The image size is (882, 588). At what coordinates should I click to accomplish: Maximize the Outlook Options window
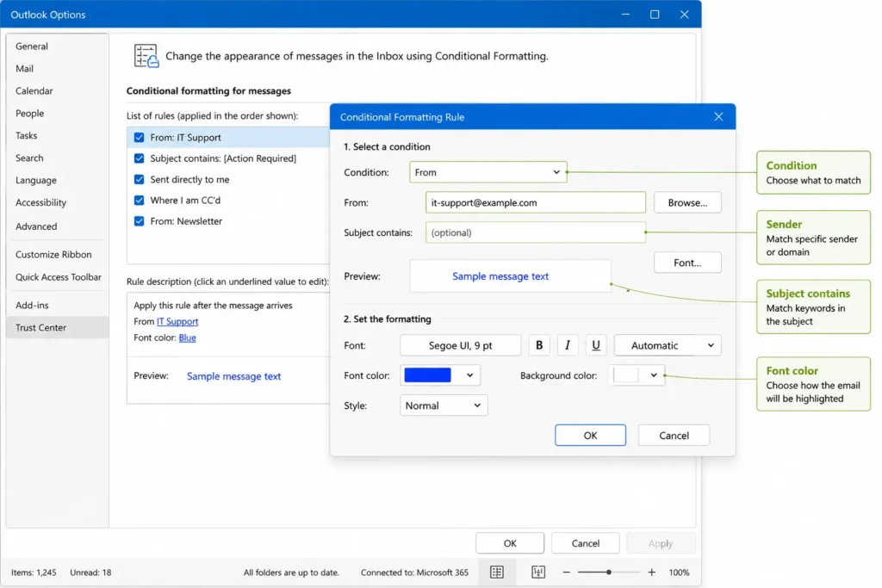point(655,14)
